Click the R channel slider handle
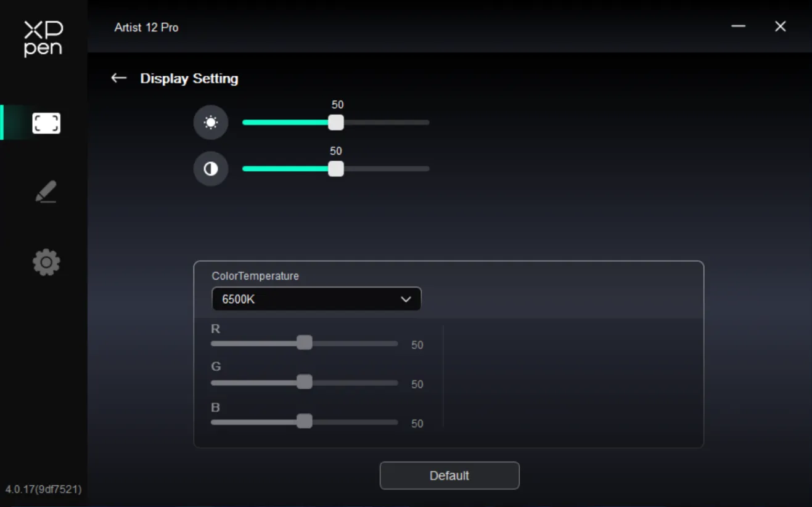The height and width of the screenshot is (507, 812). click(x=305, y=343)
